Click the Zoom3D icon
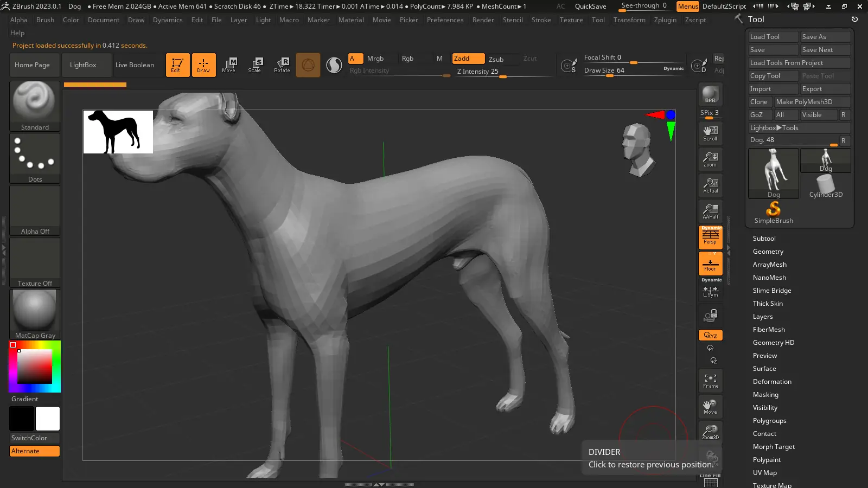Screen dimensions: 868x488 pos(710,432)
